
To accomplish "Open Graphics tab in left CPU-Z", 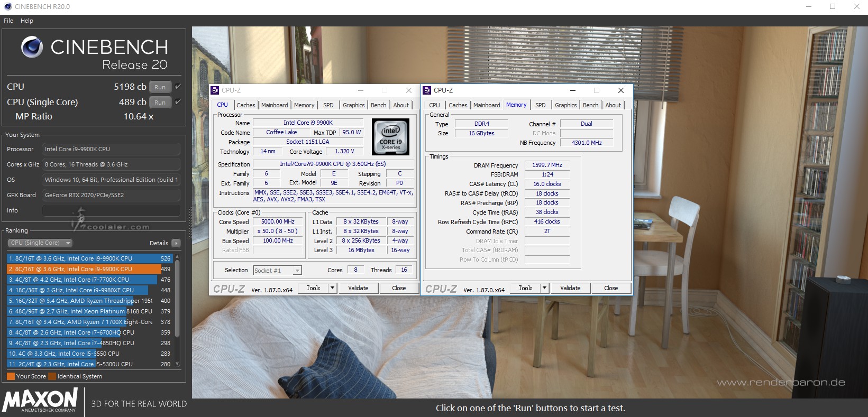I will (354, 105).
